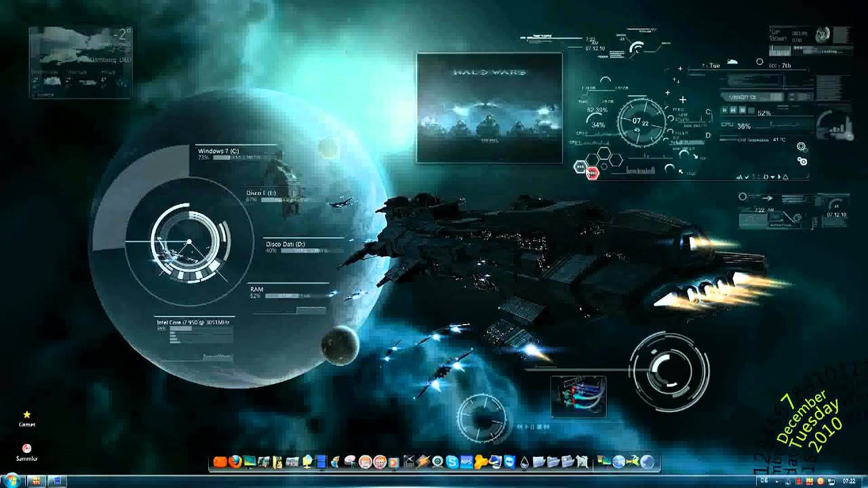868x488 pixels.
Task: Click the Hamburg weather widget
Action: coord(81,62)
